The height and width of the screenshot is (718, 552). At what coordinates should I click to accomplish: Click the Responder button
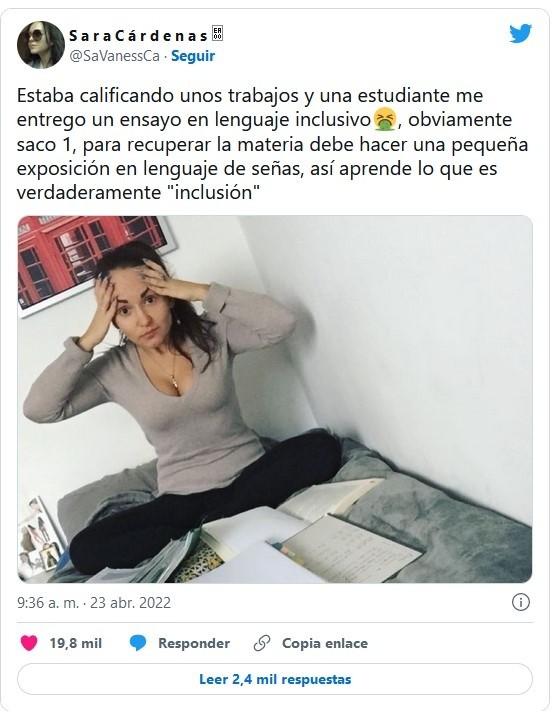coord(194,643)
